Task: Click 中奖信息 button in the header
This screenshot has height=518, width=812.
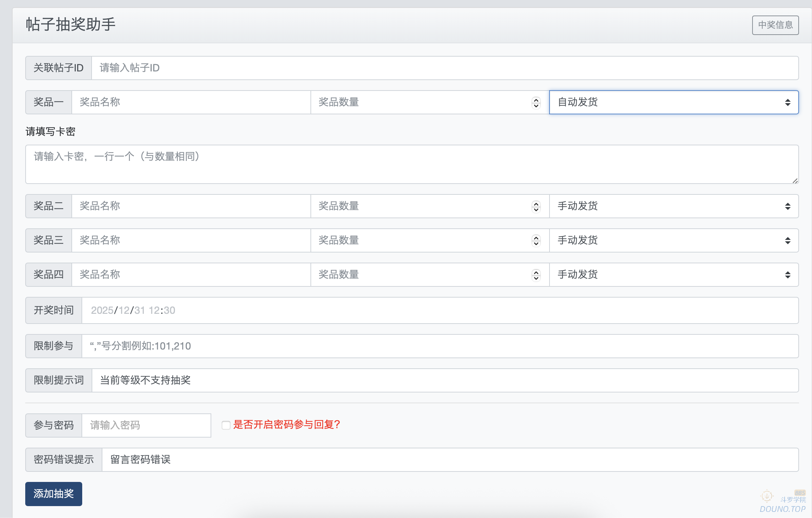Action: (x=775, y=25)
